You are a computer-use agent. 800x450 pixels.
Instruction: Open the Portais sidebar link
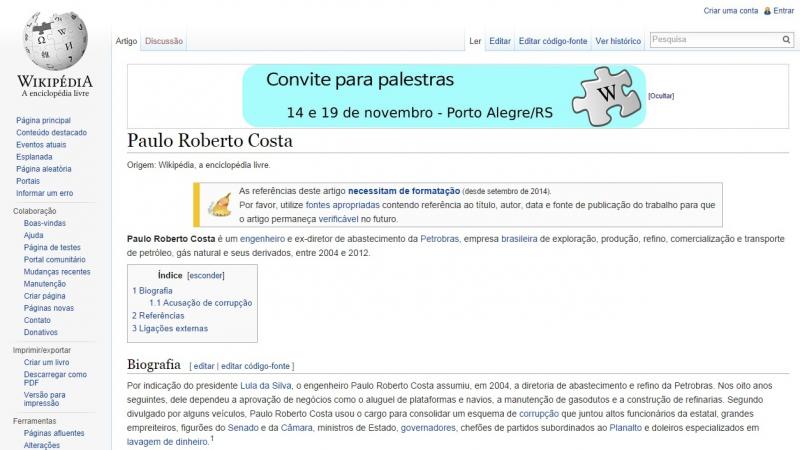[x=28, y=181]
